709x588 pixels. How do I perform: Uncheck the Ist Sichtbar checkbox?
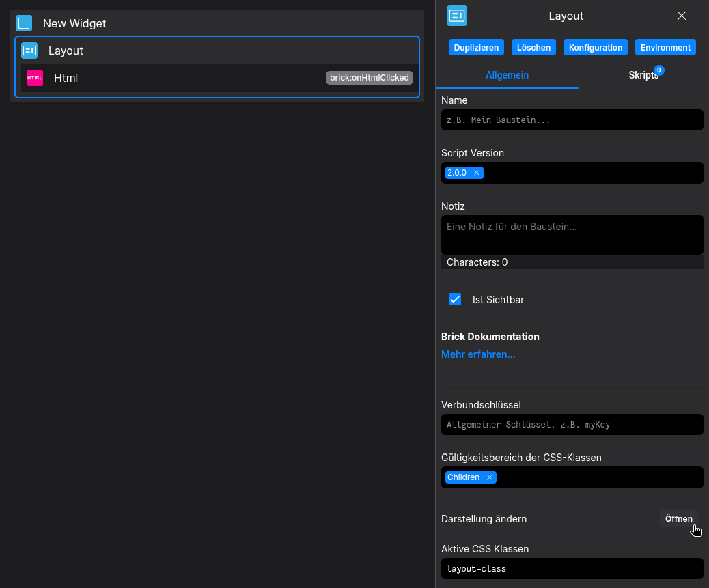point(455,299)
